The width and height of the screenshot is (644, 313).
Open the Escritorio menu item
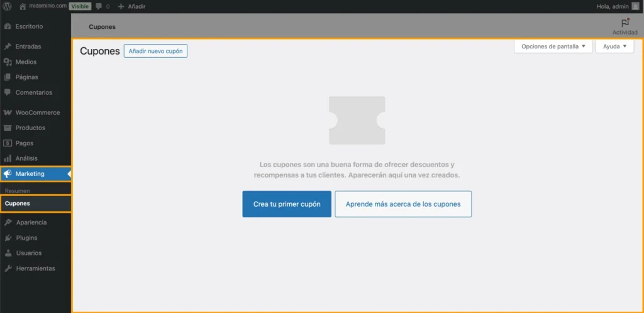pyautogui.click(x=35, y=26)
